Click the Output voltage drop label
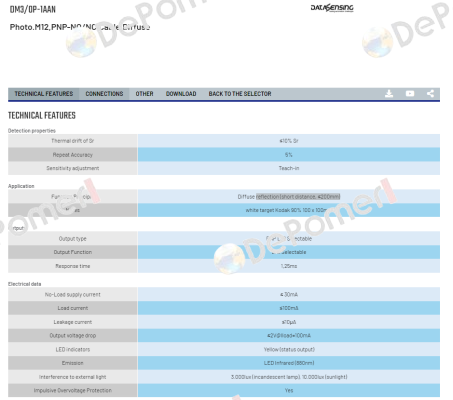Image resolution: width=453 pixels, height=400 pixels. pos(73,336)
